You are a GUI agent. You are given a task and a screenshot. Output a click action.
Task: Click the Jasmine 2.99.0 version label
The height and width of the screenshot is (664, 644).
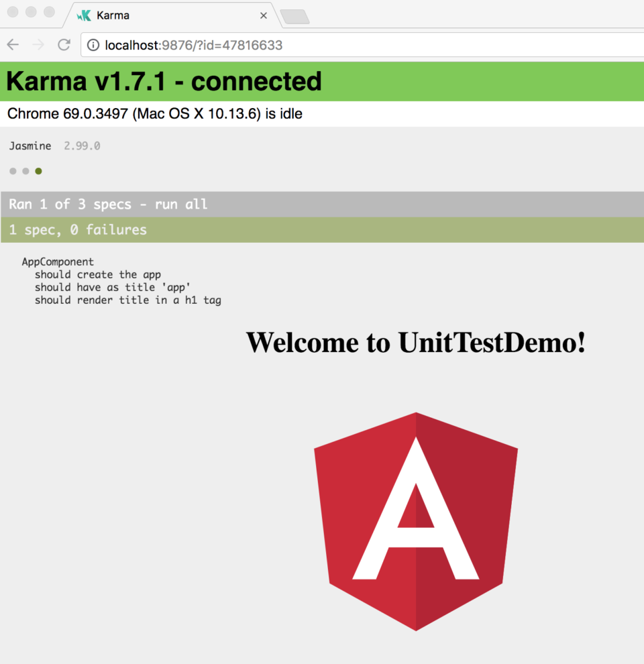pos(30,146)
